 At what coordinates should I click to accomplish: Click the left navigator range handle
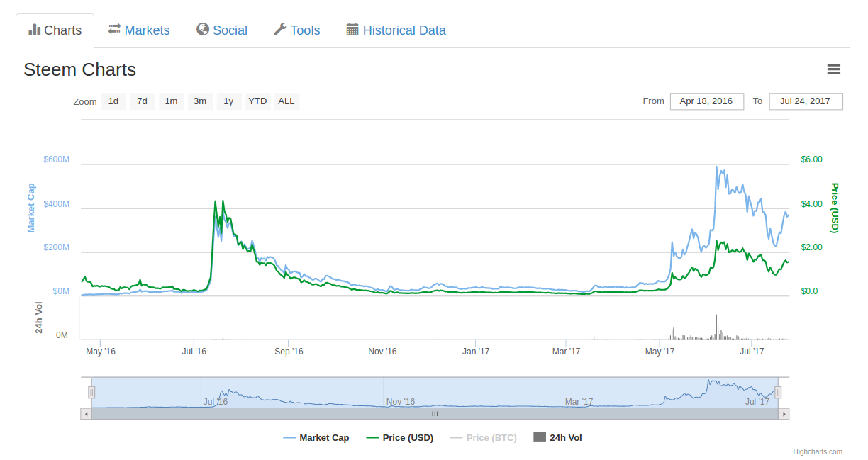click(91, 392)
